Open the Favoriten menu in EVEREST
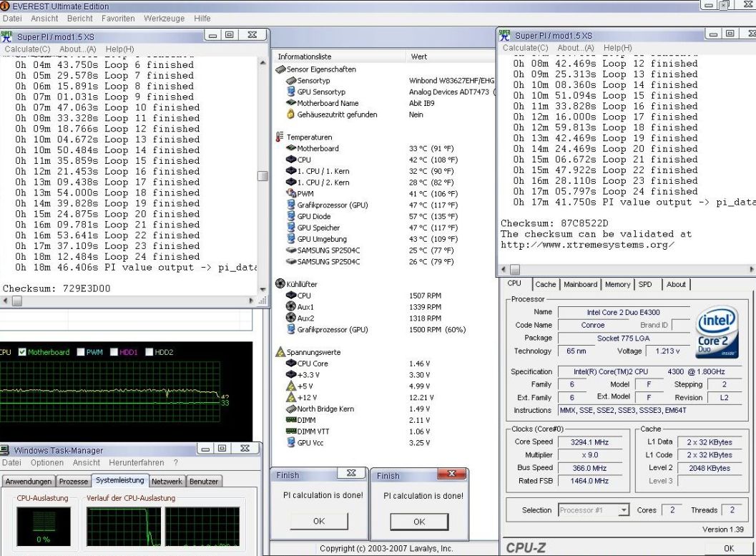Image resolution: width=756 pixels, height=556 pixels. click(117, 18)
